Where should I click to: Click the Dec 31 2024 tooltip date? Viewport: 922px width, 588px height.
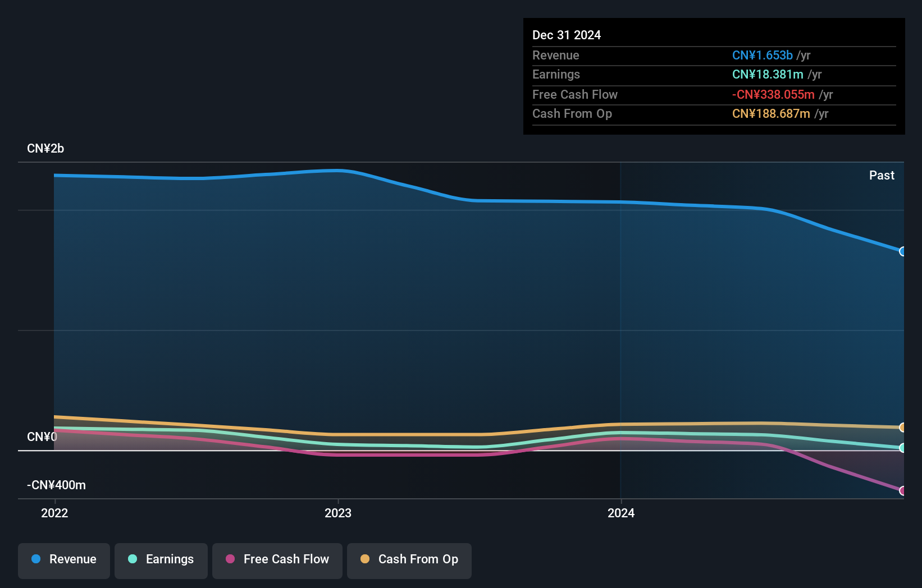(x=567, y=35)
